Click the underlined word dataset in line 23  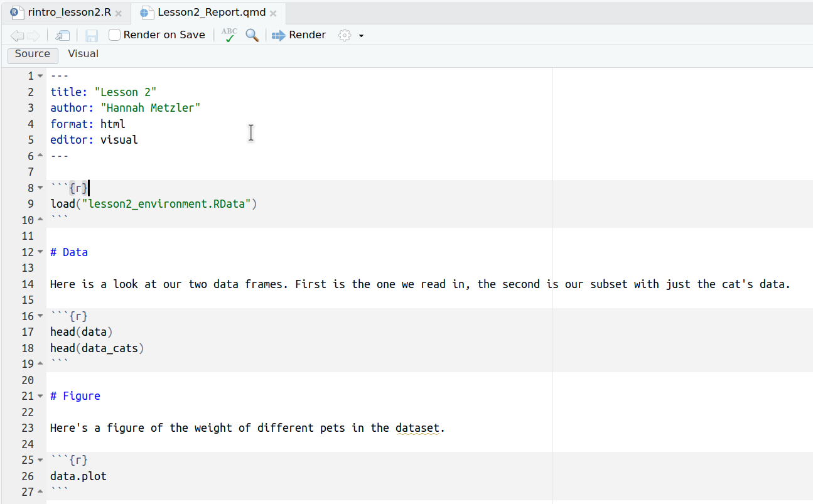click(417, 428)
